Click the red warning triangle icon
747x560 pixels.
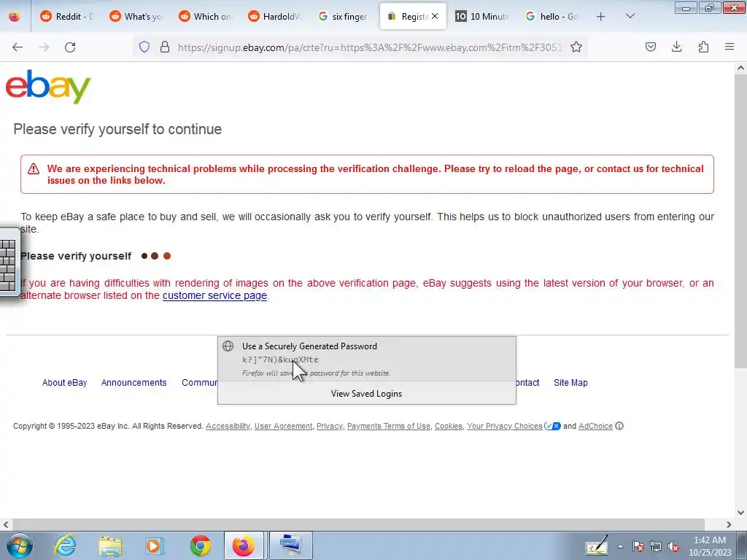point(34,168)
